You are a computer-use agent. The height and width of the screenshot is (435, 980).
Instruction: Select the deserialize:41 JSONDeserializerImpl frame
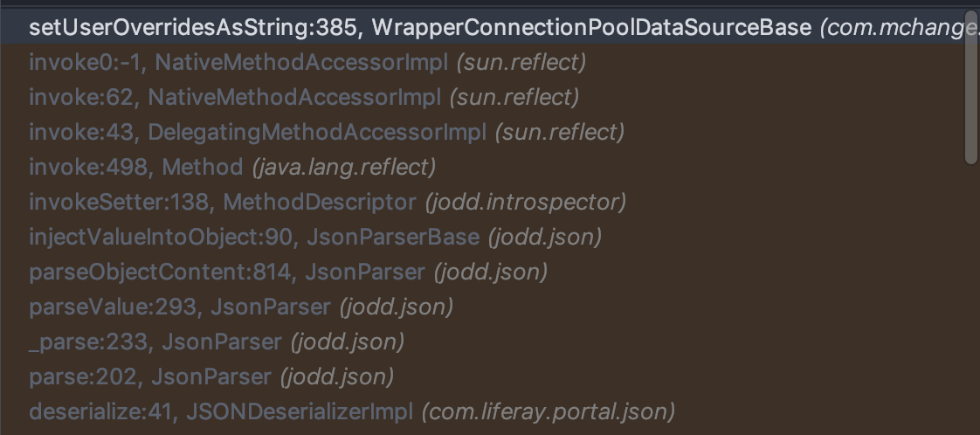point(351,411)
